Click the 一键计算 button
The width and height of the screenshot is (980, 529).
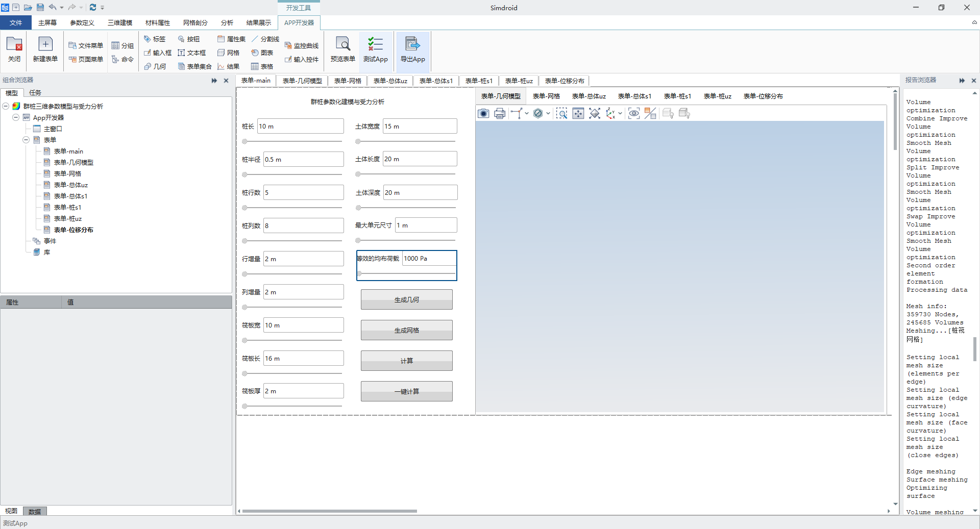point(407,391)
